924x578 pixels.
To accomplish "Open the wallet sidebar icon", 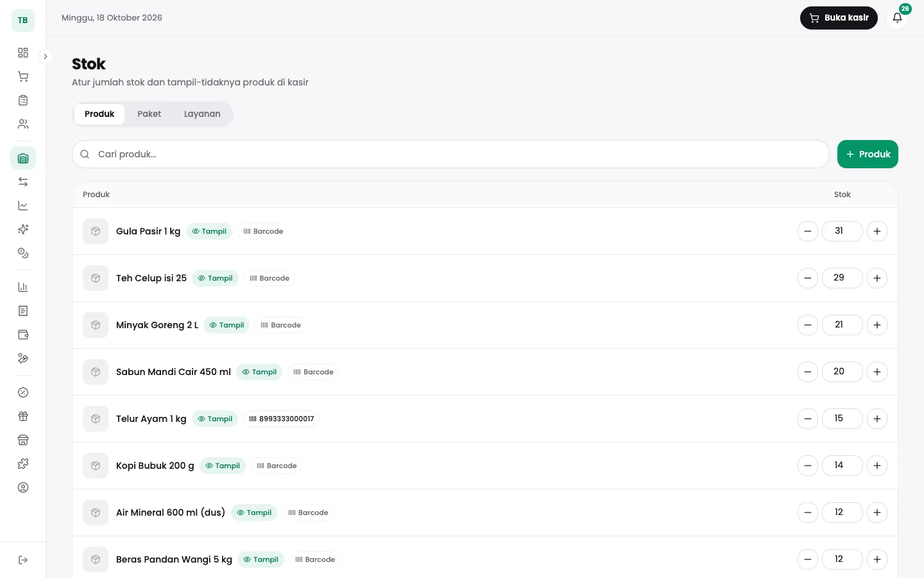I will point(23,335).
